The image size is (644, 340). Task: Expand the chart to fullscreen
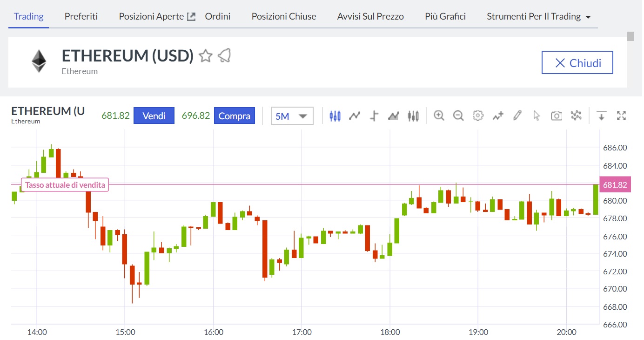tap(621, 116)
